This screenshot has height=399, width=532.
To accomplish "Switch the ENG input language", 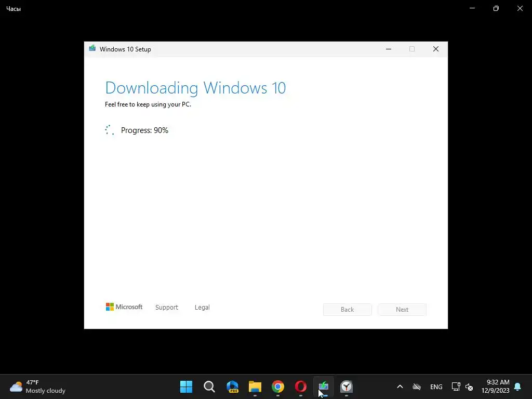I will [436, 387].
